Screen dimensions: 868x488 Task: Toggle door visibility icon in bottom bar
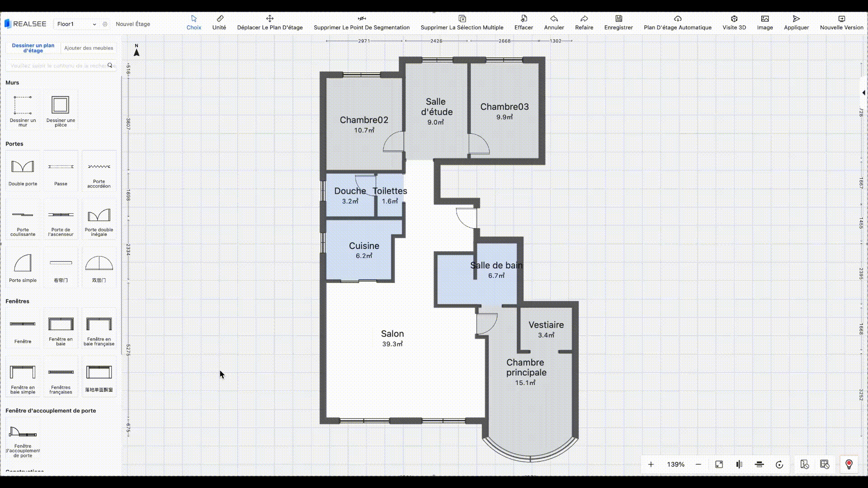tap(804, 465)
